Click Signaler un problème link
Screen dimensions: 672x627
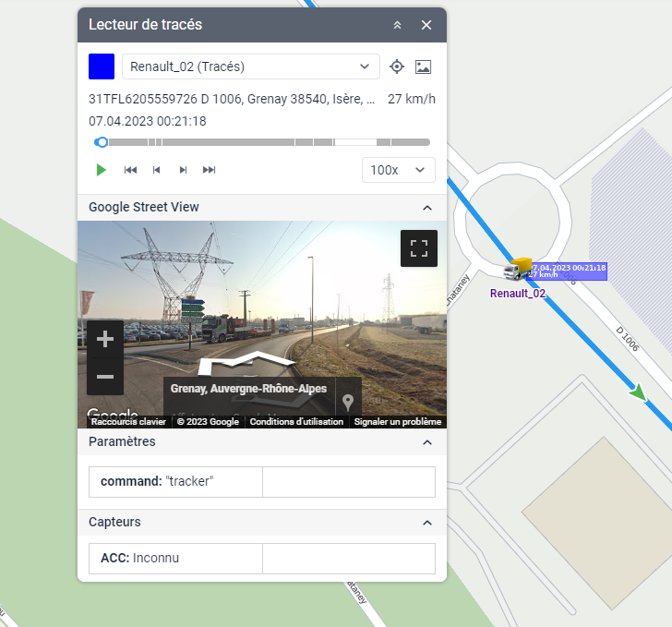pyautogui.click(x=398, y=422)
